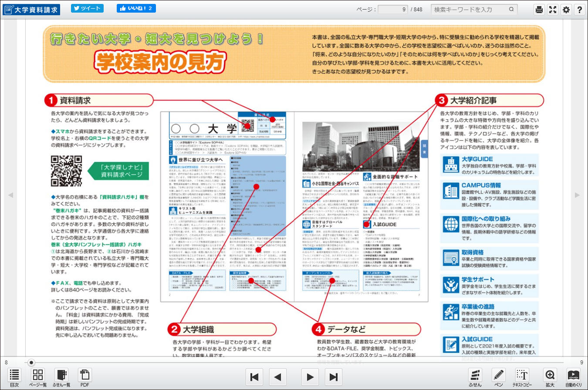The width and height of the screenshot is (588, 390).
Task: Click the print icon in top toolbar
Action: pyautogui.click(x=539, y=10)
